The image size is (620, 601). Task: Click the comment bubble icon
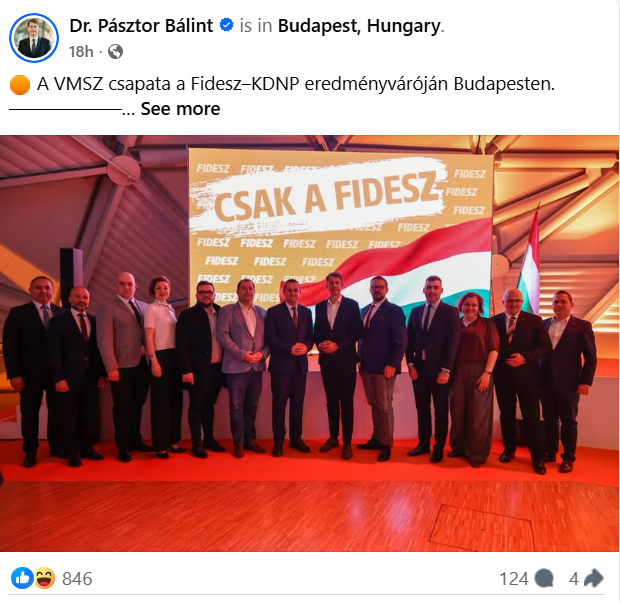[544, 579]
